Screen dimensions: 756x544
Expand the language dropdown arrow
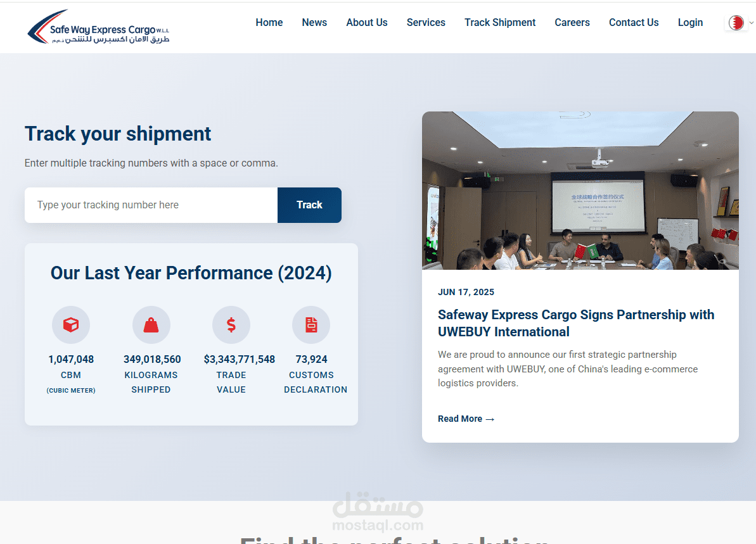pyautogui.click(x=751, y=23)
